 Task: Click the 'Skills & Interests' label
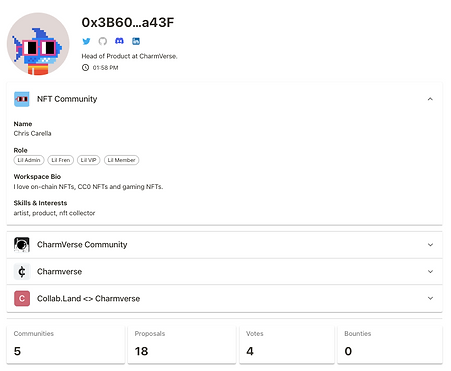click(x=40, y=203)
